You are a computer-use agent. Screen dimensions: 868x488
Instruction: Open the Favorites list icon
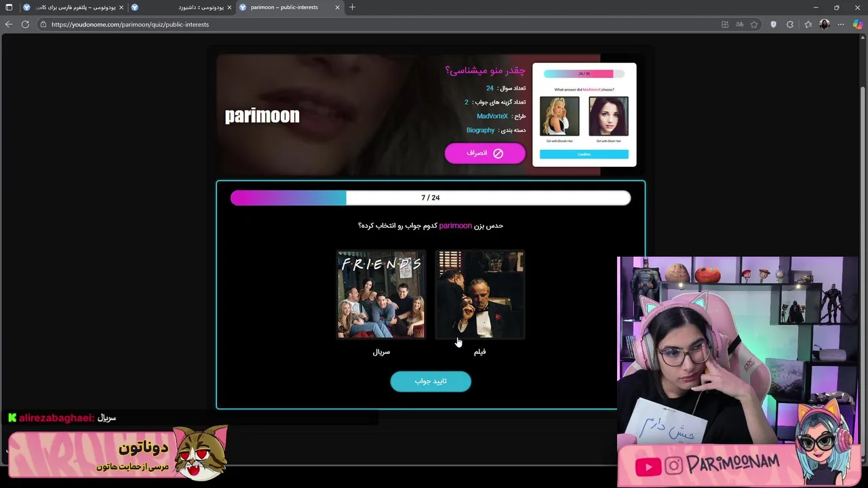[808, 24]
